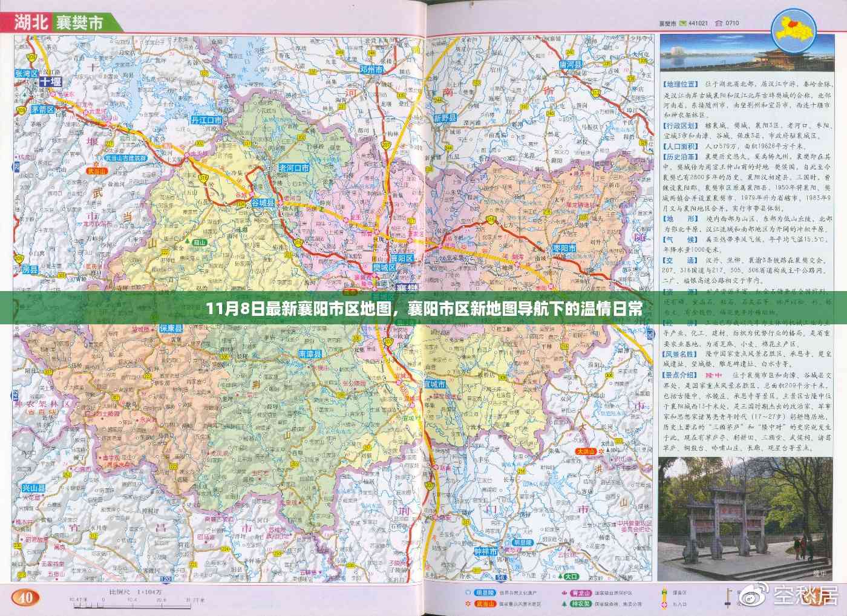Click the green 神农架 forest park legend badge
The image size is (847, 616).
(x=579, y=604)
